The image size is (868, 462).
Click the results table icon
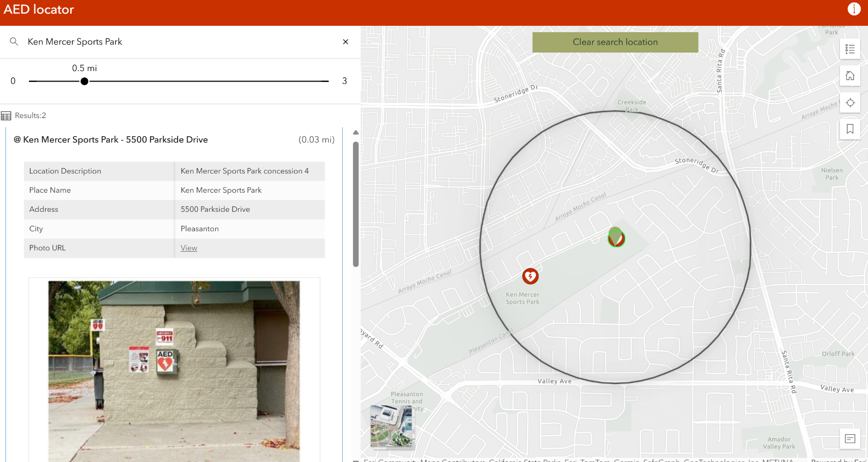[x=6, y=116]
